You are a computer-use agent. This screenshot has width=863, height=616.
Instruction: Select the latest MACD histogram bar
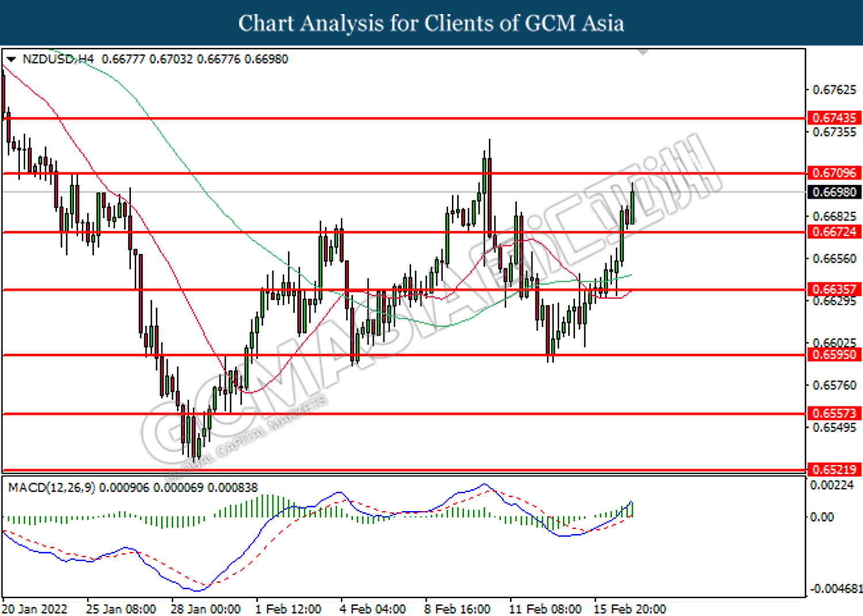(632, 509)
